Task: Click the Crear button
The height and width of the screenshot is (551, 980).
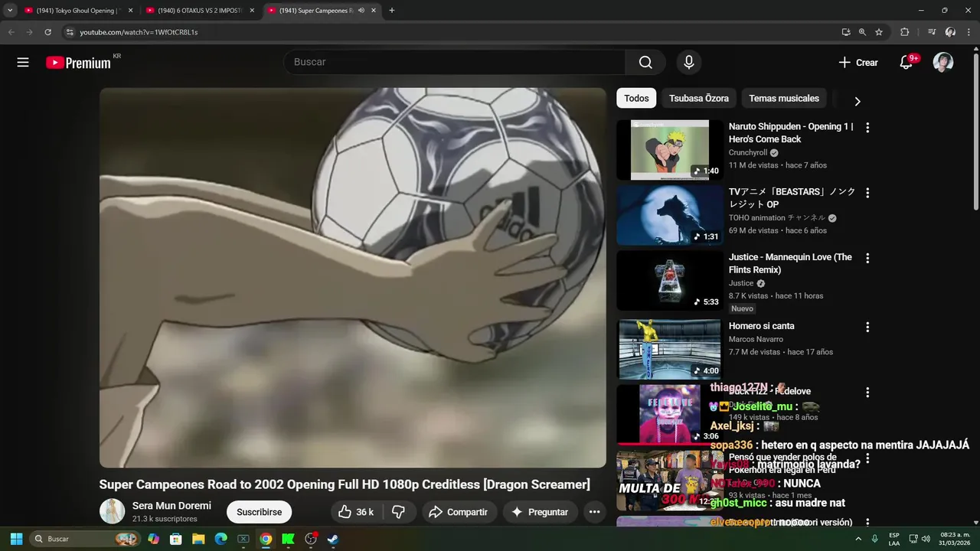Action: 857,63
